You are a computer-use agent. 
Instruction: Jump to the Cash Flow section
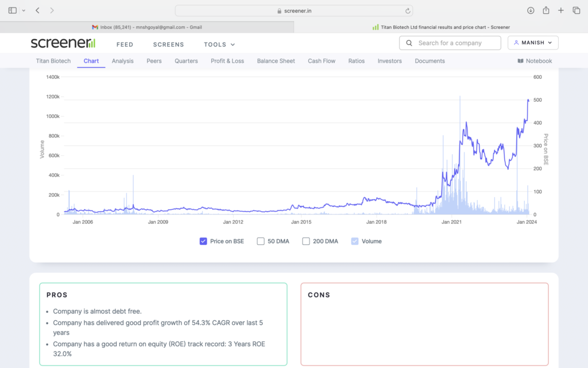[x=322, y=61]
